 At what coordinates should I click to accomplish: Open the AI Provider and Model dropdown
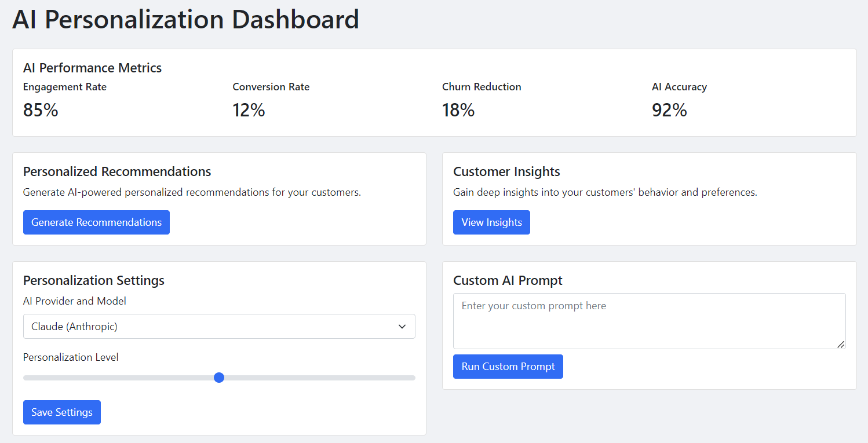point(219,327)
